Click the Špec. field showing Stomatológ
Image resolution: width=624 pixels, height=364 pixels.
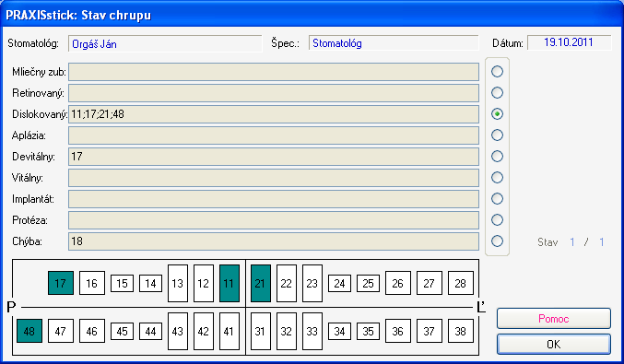pyautogui.click(x=394, y=43)
